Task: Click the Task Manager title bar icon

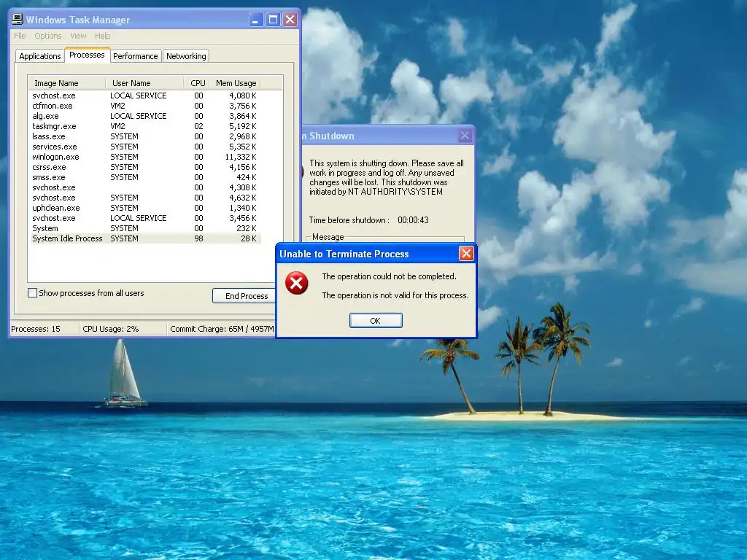Action: click(18, 20)
